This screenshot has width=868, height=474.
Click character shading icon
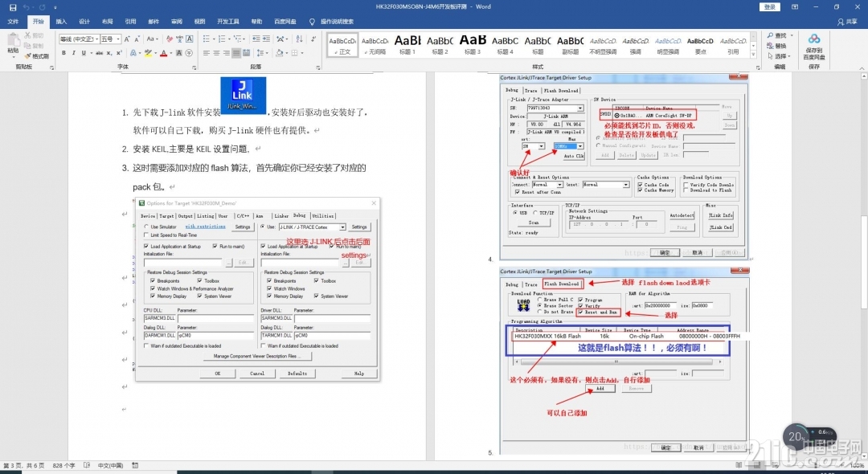tap(179, 53)
